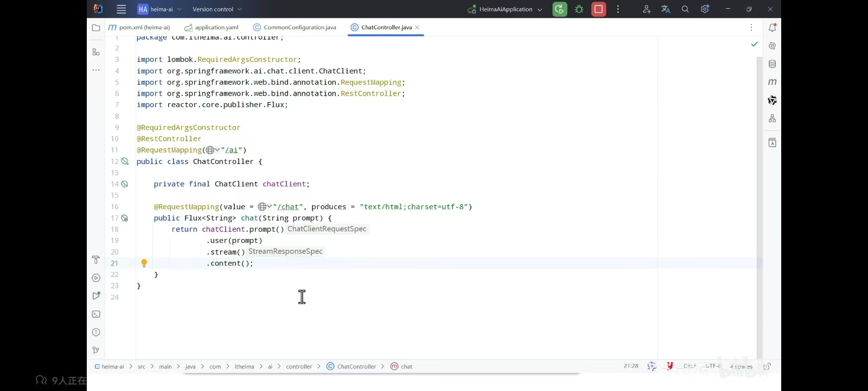Open the Maven tool window icon
Screen dimensions: 868x391
[773, 82]
